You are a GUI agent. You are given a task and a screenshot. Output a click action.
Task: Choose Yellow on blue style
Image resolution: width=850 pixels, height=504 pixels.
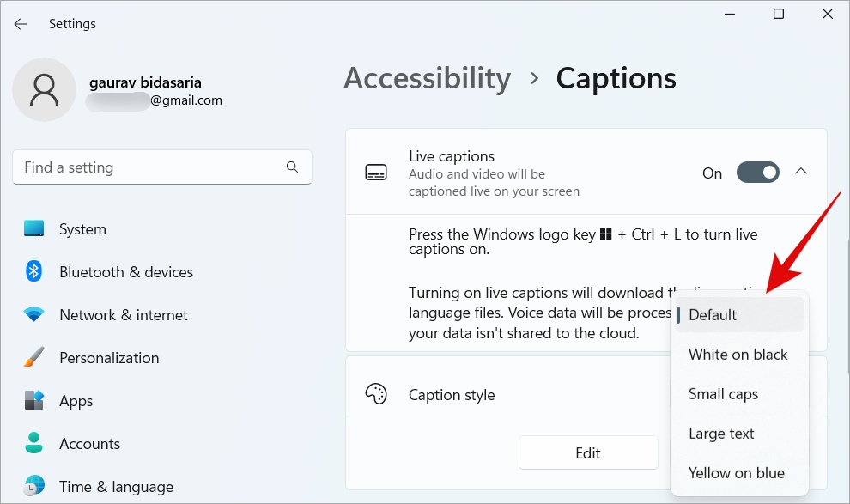[739, 473]
